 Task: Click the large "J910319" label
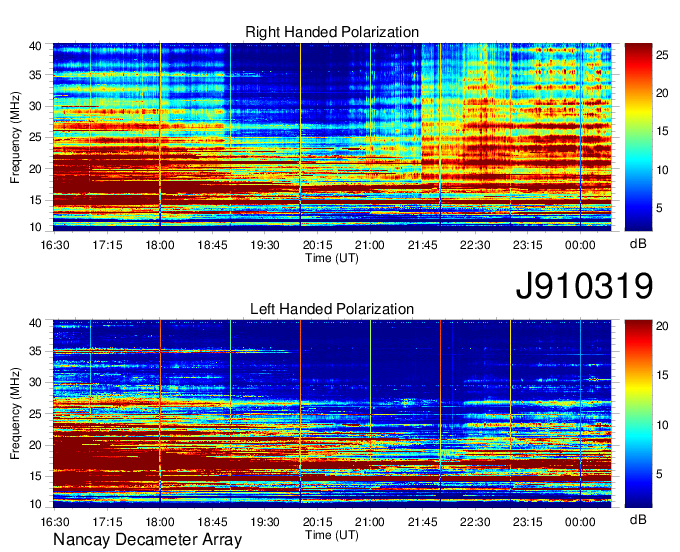pos(584,286)
